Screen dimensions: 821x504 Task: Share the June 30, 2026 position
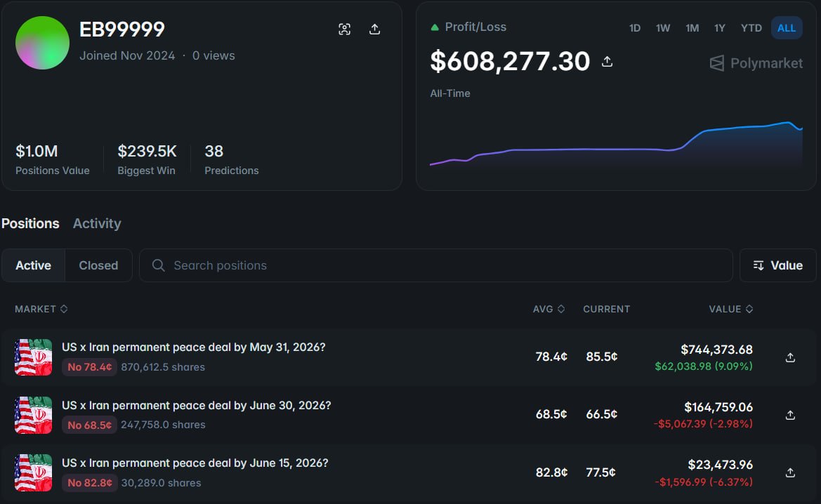click(x=790, y=415)
